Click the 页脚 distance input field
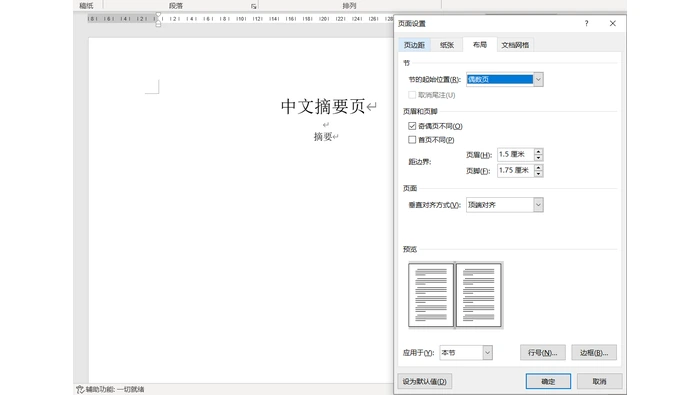This screenshot has height=395, width=700. (x=515, y=170)
